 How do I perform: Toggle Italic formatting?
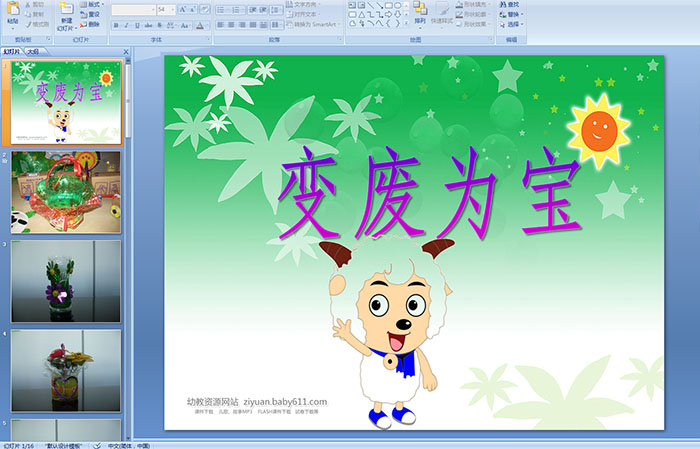[126, 25]
